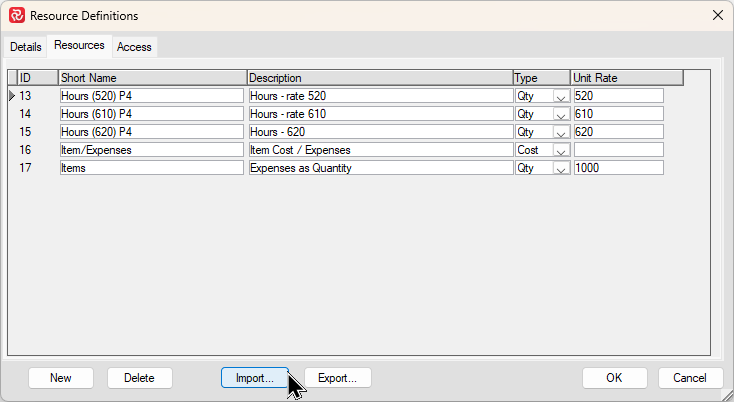
Task: Click Description field 'Expenses as Quantity'
Action: (x=380, y=168)
